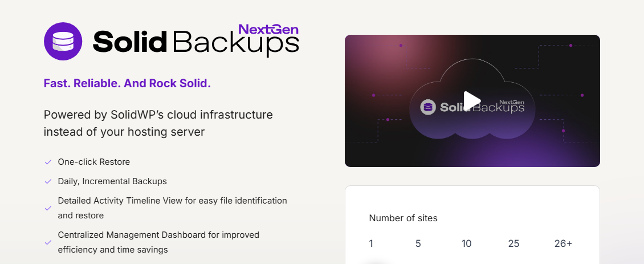
Task: Select 1 as number of sites
Action: pyautogui.click(x=371, y=243)
